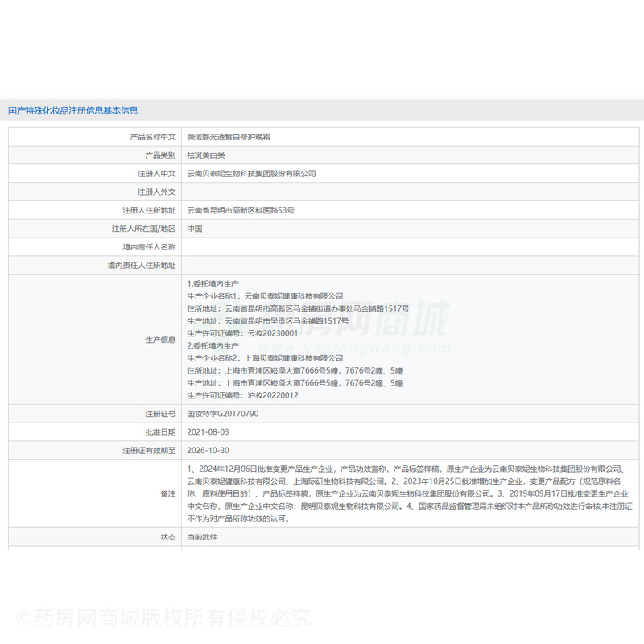This screenshot has width=644, height=644.
Task: Select the country value 中国
Action: tap(195, 229)
